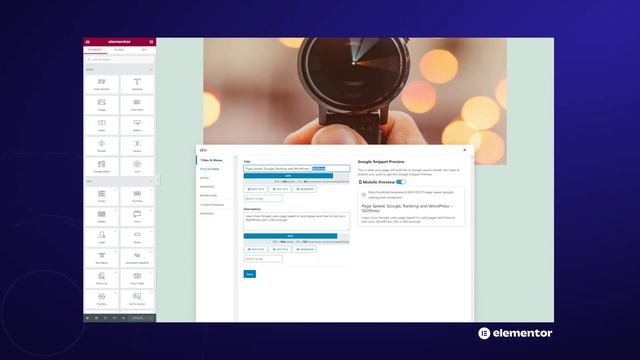Select the Price Table widget
This screenshot has height=360, width=640.
[137, 279]
